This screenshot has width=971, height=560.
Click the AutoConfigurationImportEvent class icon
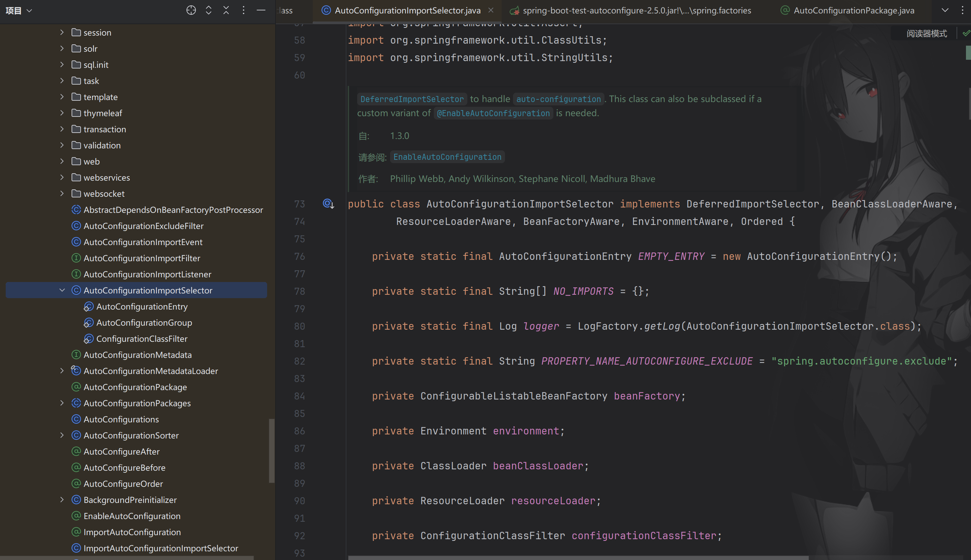coord(76,242)
